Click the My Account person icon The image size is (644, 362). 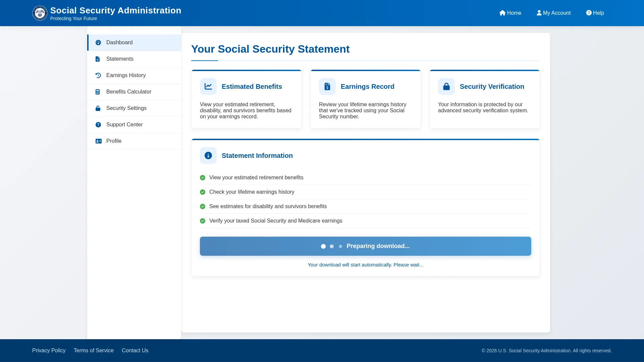click(539, 13)
